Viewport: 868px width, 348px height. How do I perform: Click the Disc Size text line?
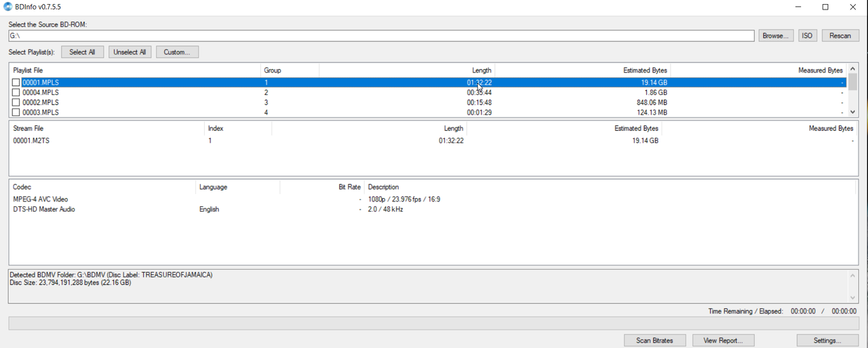[71, 282]
